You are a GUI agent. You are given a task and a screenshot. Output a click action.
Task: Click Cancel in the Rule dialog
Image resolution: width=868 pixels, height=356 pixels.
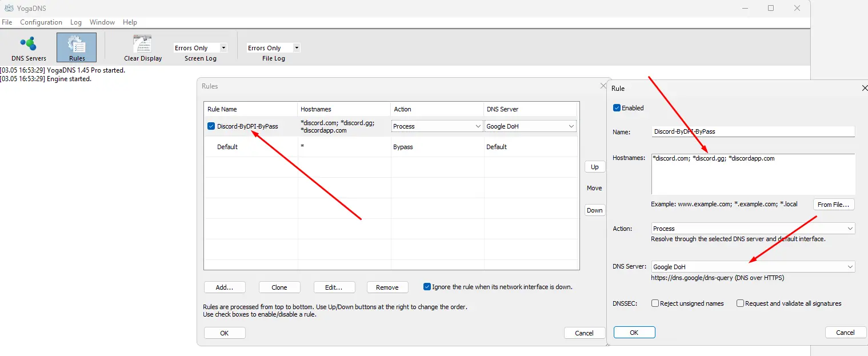coord(845,333)
